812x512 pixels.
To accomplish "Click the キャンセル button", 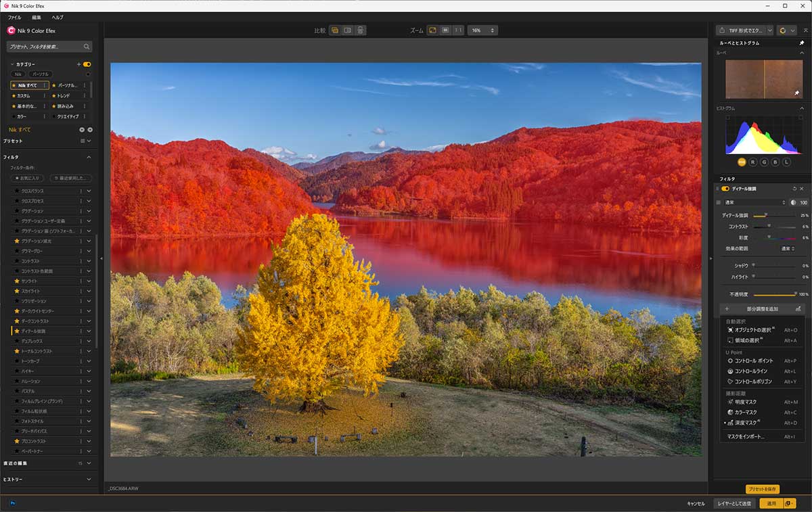I will tap(696, 503).
